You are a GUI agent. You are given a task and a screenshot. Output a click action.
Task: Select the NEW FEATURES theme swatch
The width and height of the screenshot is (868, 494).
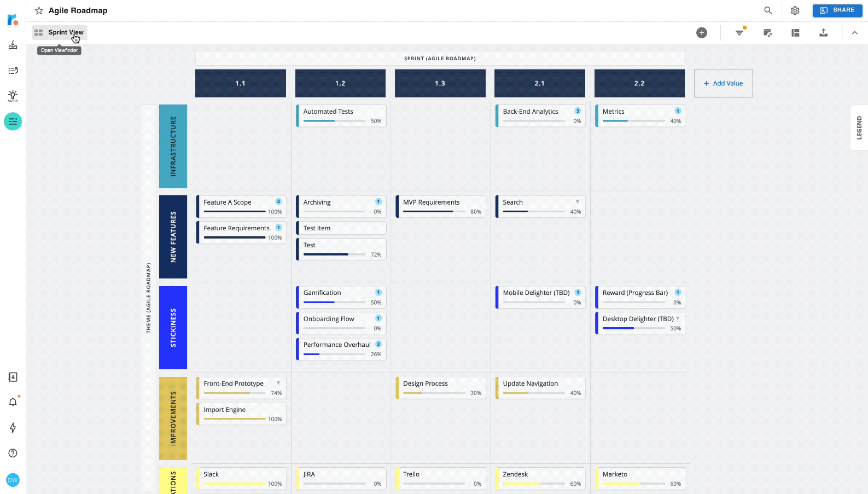pyautogui.click(x=173, y=237)
